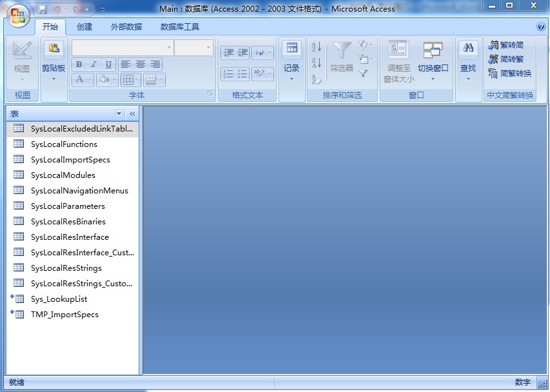
Task: Select the SysLocalExcludedLinkTabl... table
Action: click(x=73, y=129)
